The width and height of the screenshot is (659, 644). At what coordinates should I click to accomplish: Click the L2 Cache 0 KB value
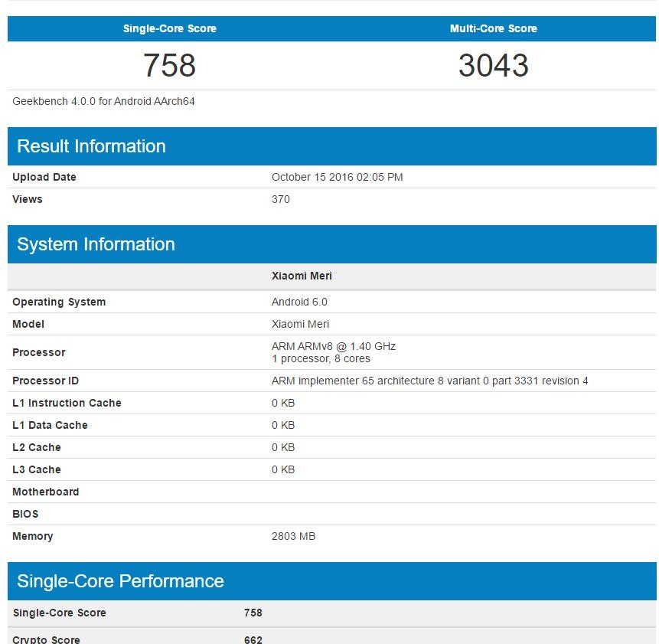point(283,447)
